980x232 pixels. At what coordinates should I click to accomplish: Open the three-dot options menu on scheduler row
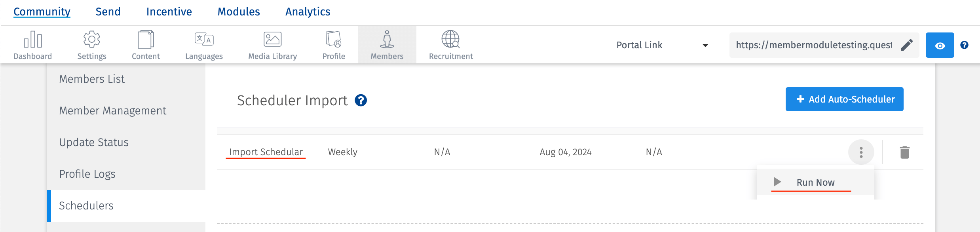tap(861, 152)
